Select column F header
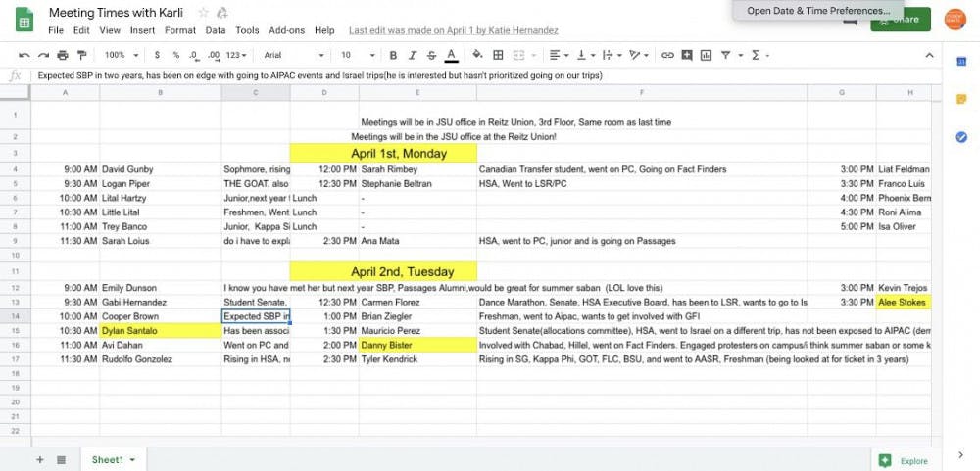980x471 pixels. 642,92
